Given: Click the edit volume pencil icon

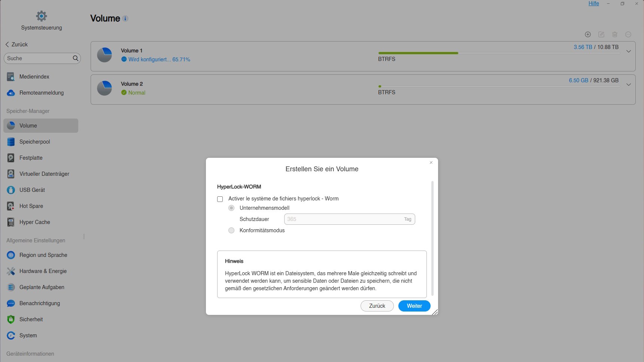Looking at the screenshot, I should (x=601, y=34).
